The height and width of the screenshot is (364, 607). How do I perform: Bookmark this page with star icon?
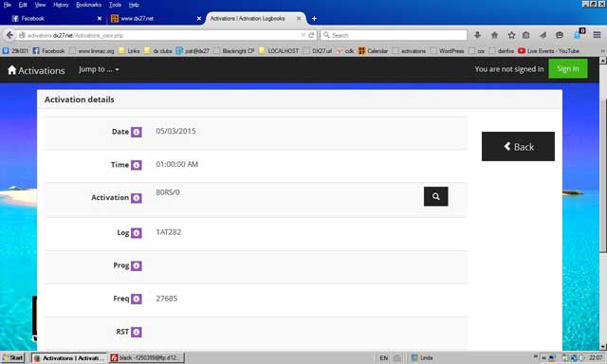(x=511, y=35)
